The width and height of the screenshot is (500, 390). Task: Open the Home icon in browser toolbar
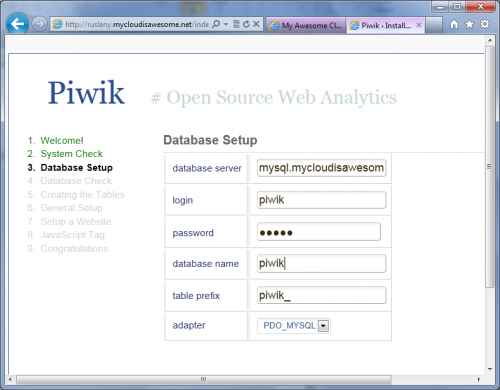(x=454, y=24)
